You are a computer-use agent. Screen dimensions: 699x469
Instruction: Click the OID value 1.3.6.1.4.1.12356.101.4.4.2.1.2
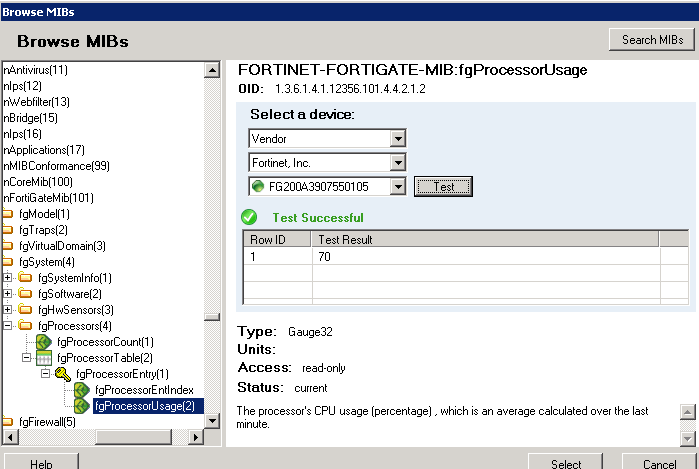(350, 89)
